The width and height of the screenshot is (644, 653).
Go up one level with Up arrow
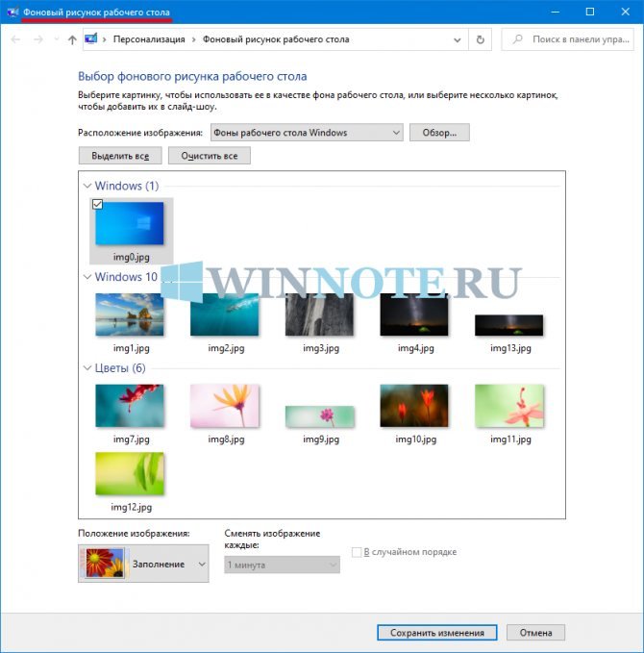pyautogui.click(x=72, y=39)
